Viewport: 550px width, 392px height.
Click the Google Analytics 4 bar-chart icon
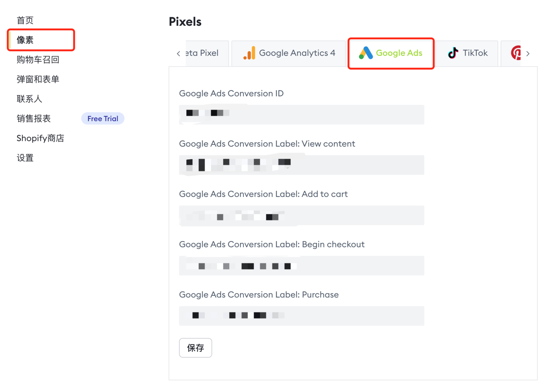coord(249,53)
